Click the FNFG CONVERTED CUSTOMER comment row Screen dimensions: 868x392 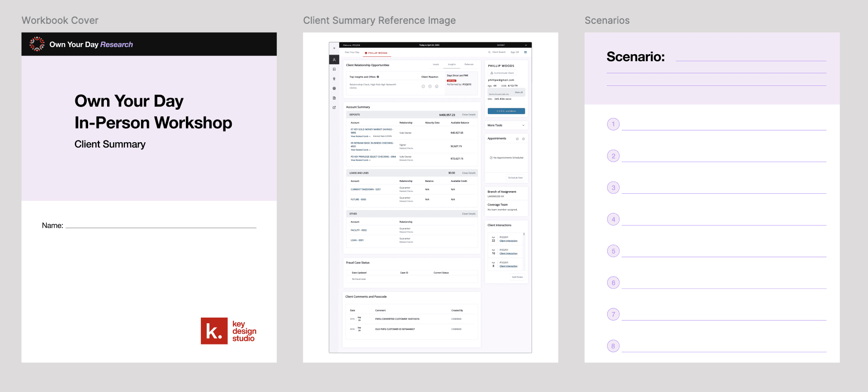[x=412, y=319]
